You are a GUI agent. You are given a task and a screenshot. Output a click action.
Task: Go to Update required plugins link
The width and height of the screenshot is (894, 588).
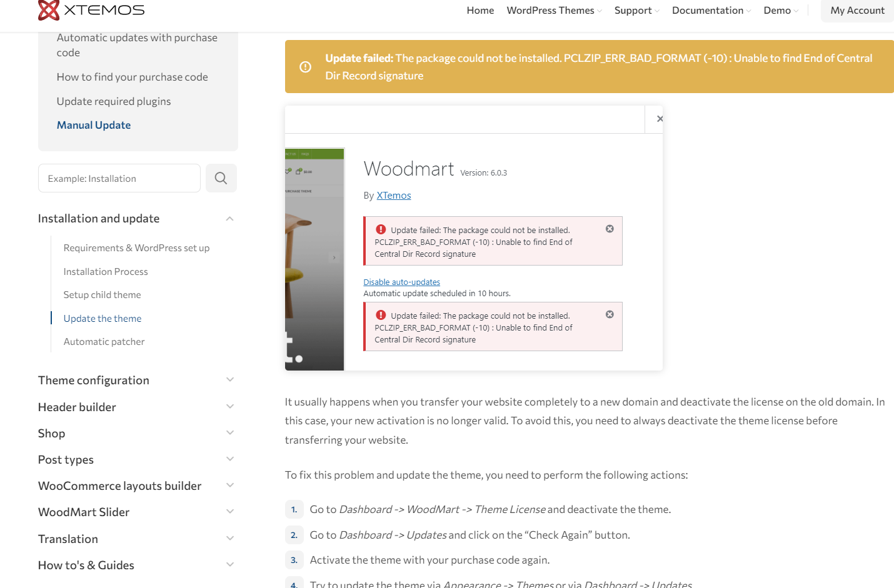coord(114,101)
